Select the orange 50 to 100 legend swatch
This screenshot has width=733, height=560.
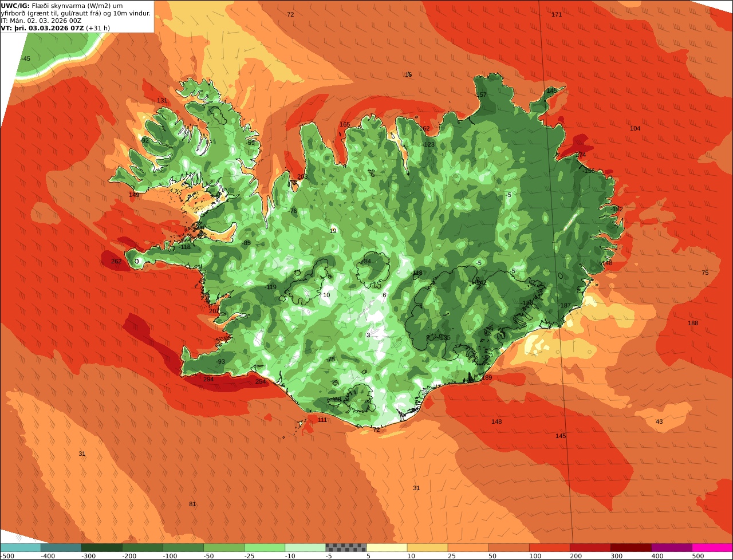tap(509, 547)
